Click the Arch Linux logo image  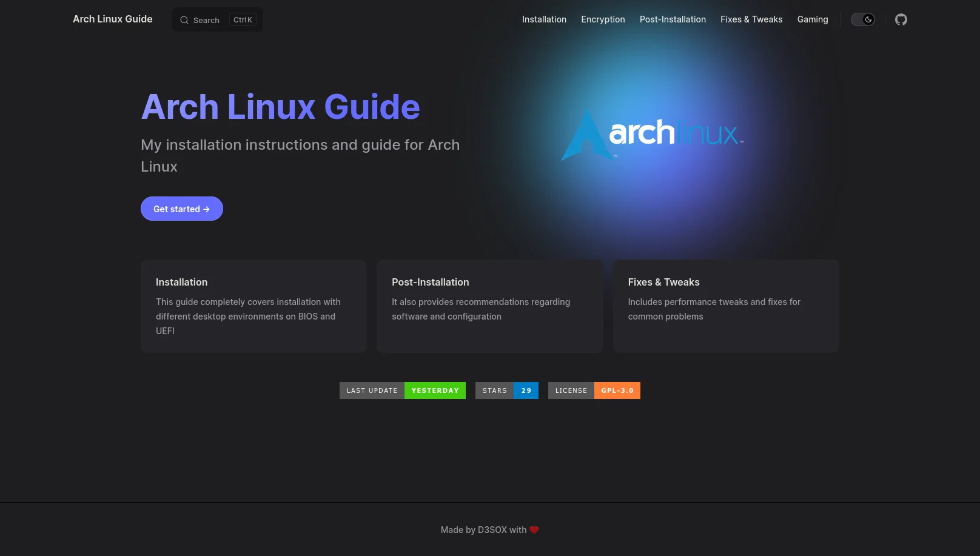(652, 135)
